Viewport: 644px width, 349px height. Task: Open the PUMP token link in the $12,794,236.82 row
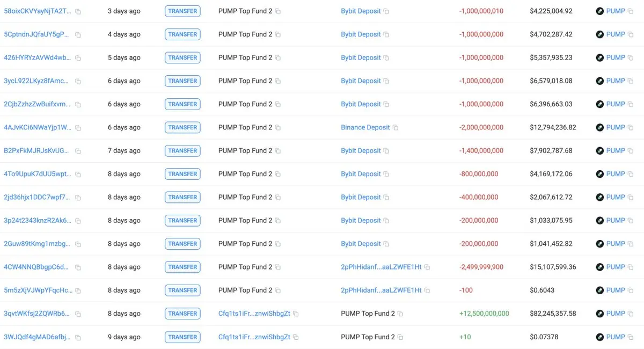coord(616,127)
